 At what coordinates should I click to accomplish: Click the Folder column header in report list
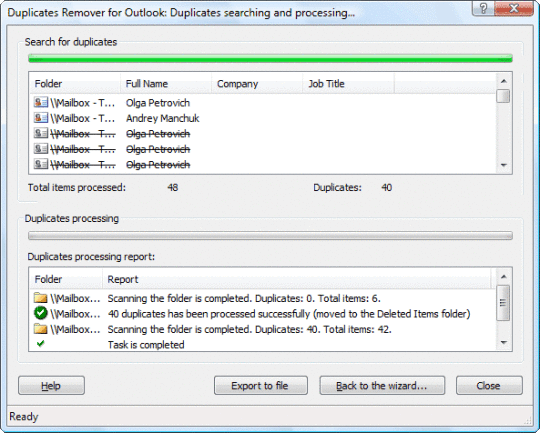point(66,279)
